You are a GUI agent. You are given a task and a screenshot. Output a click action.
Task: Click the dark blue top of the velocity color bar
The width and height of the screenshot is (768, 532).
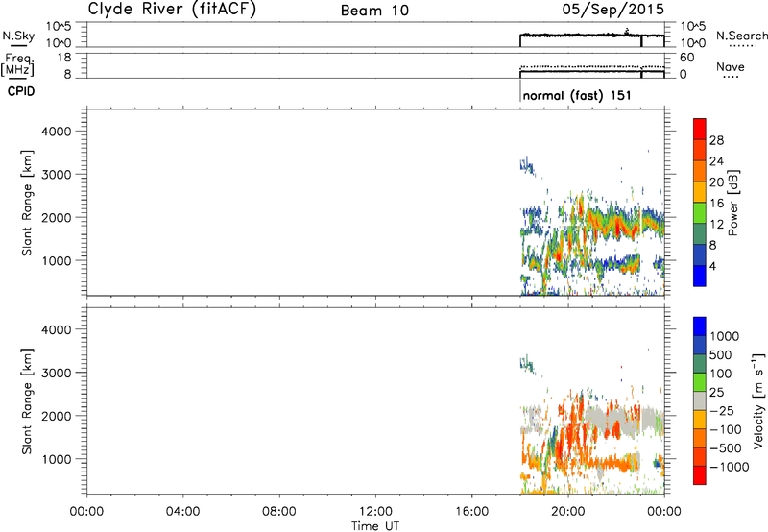click(700, 326)
